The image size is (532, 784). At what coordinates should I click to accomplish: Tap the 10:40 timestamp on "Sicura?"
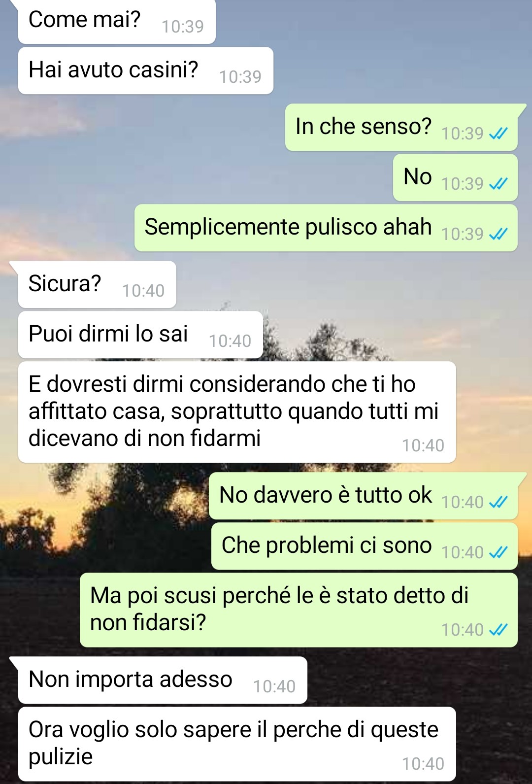[143, 291]
